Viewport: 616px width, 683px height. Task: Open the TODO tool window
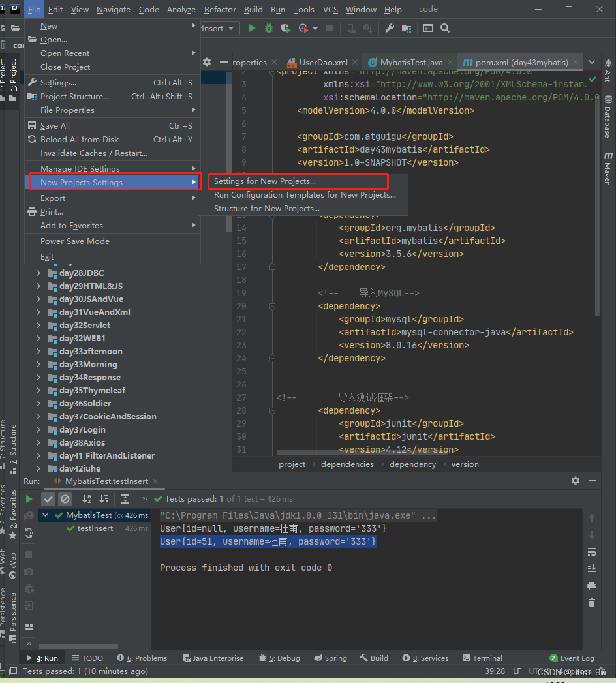pos(87,658)
